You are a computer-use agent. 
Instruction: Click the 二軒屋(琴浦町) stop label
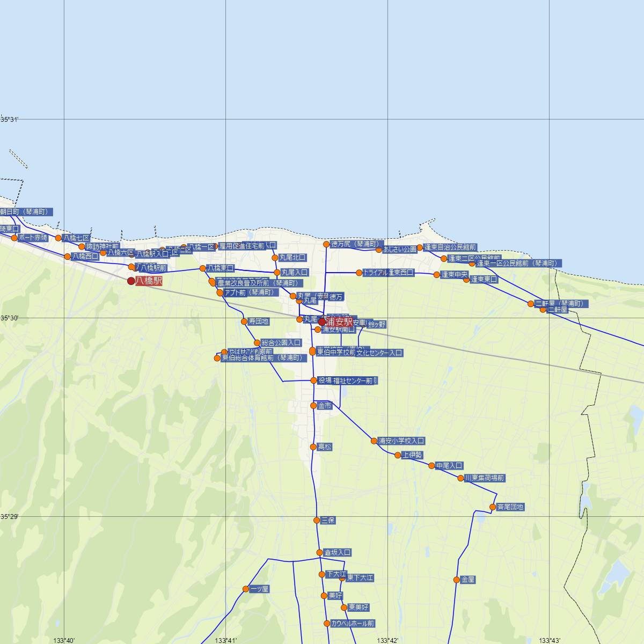561,304
